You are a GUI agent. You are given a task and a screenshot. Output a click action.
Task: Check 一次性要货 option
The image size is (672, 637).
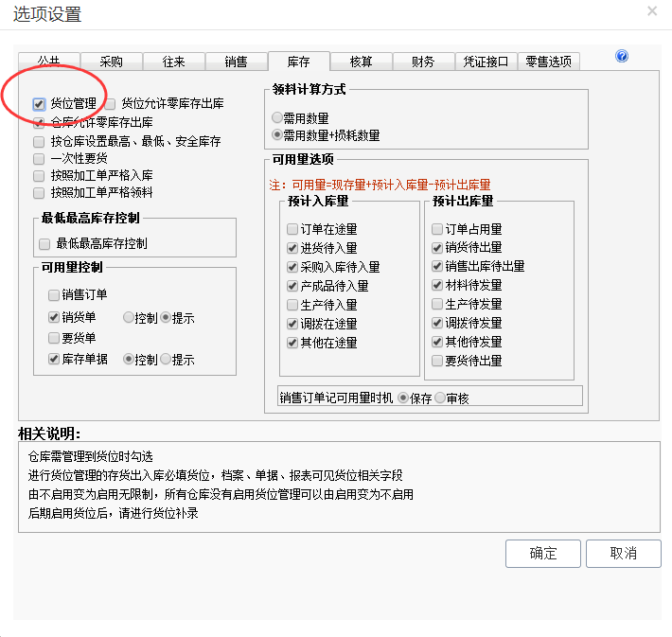point(39,159)
